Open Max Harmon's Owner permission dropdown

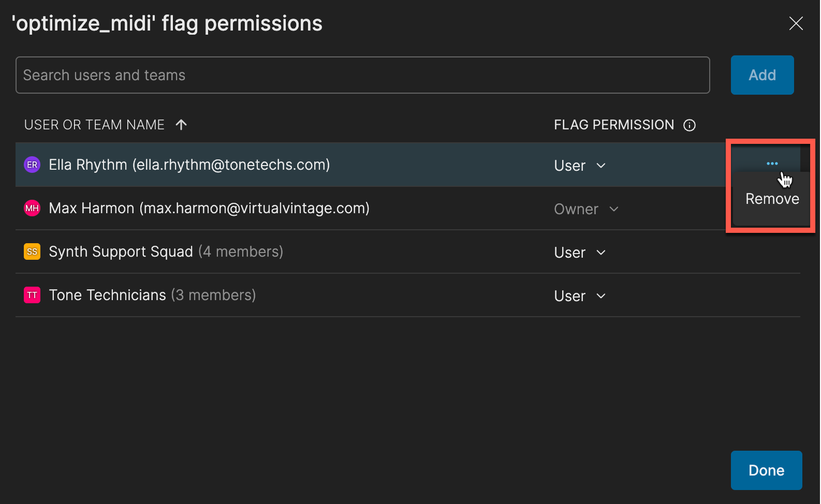pos(586,209)
